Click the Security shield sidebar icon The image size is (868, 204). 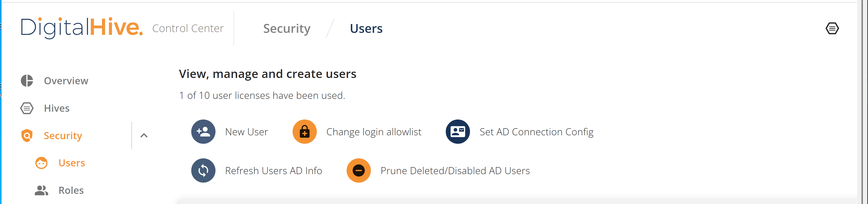click(27, 136)
